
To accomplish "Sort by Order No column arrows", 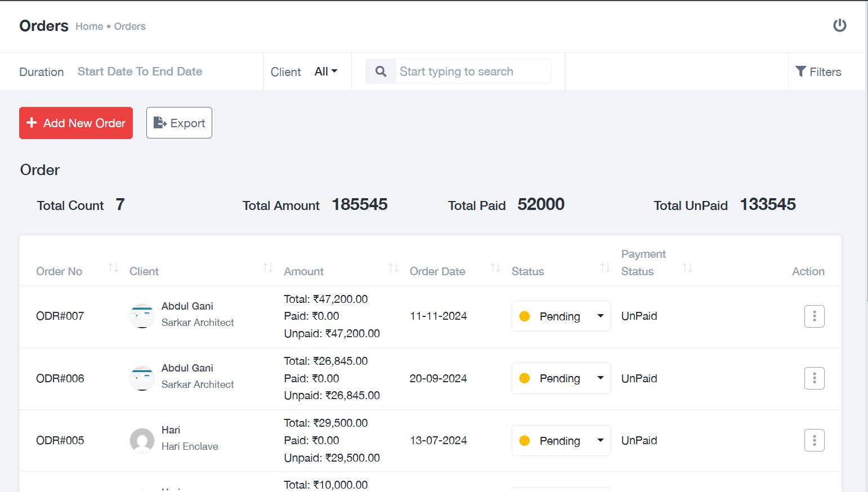I will coord(113,268).
